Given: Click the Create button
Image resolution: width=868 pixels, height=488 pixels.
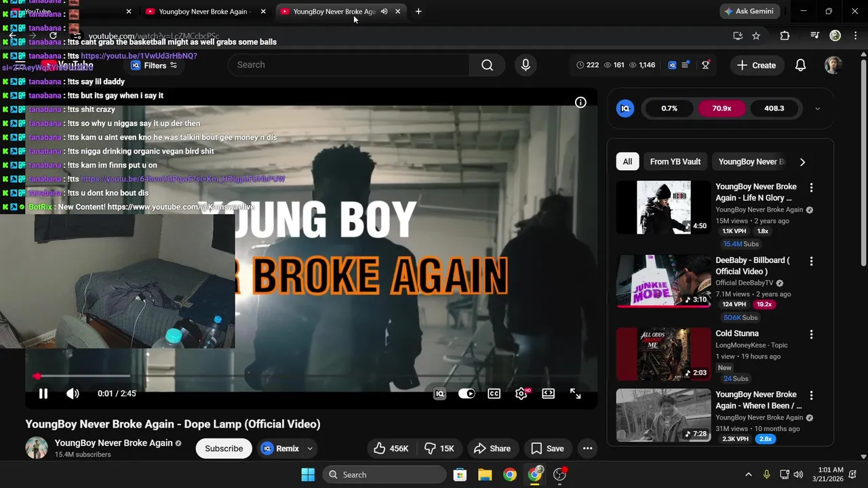Looking at the screenshot, I should [756, 65].
